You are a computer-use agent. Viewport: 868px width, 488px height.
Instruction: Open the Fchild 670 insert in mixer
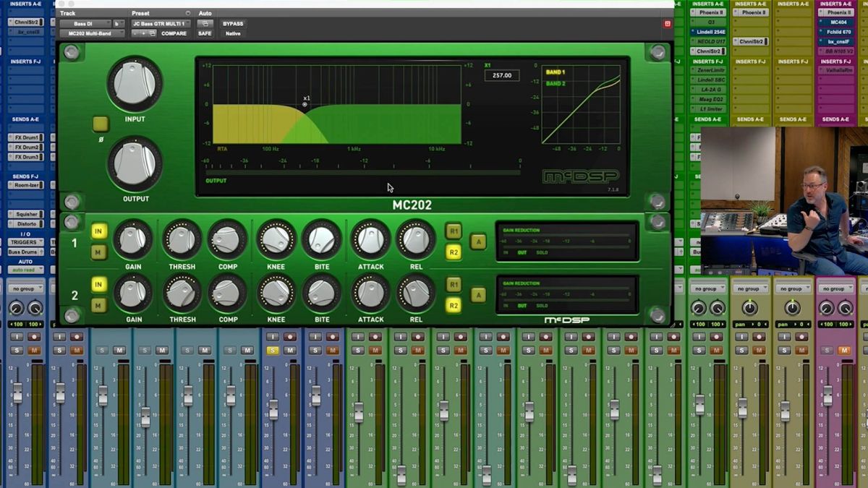point(838,32)
